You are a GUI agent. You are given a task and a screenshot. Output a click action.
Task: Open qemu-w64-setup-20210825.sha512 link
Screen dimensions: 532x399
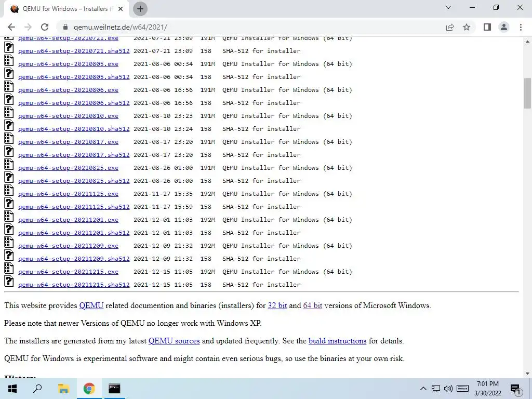pyautogui.click(x=74, y=181)
